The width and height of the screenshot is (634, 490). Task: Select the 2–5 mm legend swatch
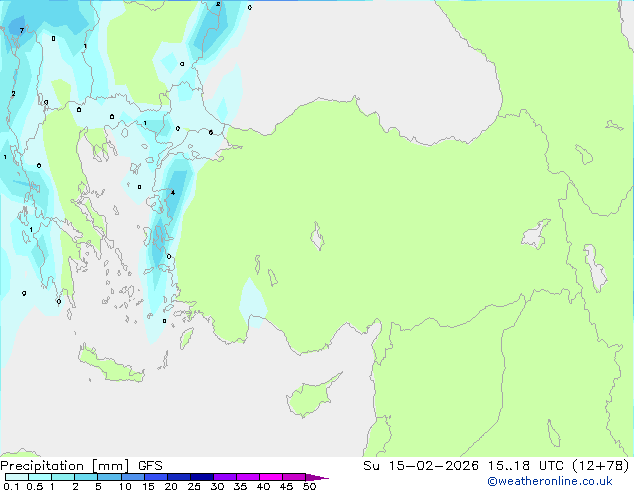click(86, 477)
